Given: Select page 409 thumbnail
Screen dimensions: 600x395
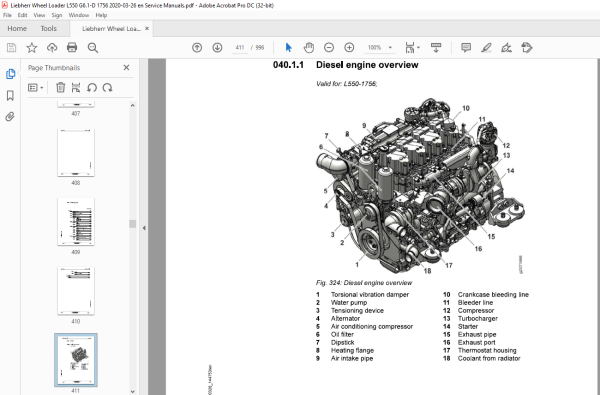Looking at the screenshot, I should pyautogui.click(x=76, y=222).
